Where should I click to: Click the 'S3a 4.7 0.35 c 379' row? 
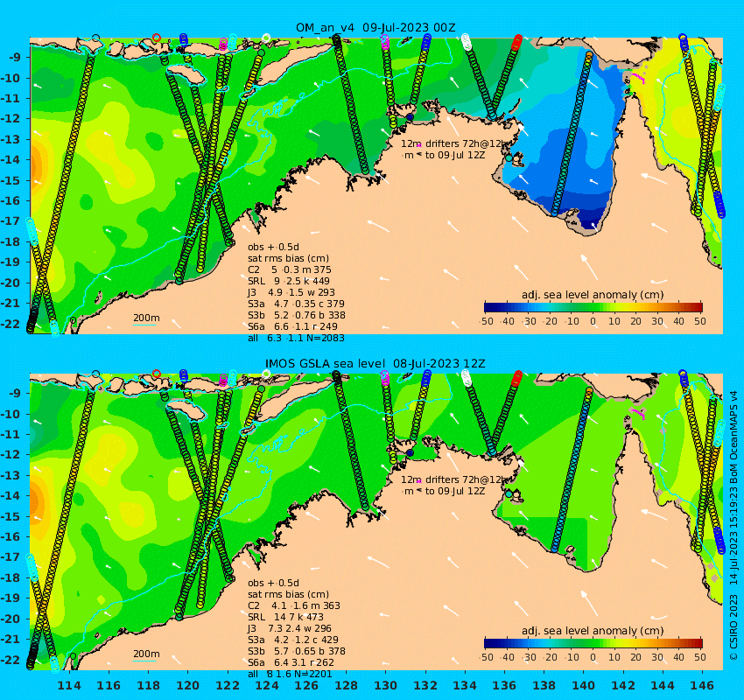coord(296,304)
